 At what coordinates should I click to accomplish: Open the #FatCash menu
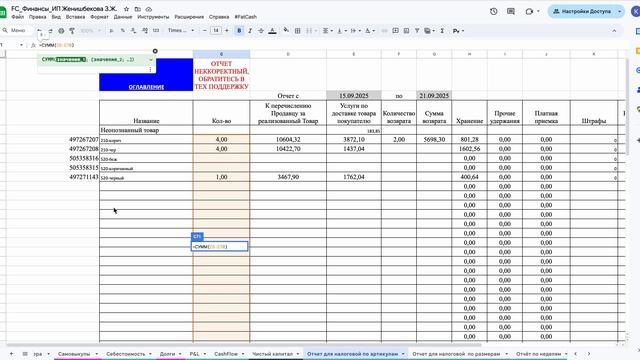pyautogui.click(x=246, y=17)
